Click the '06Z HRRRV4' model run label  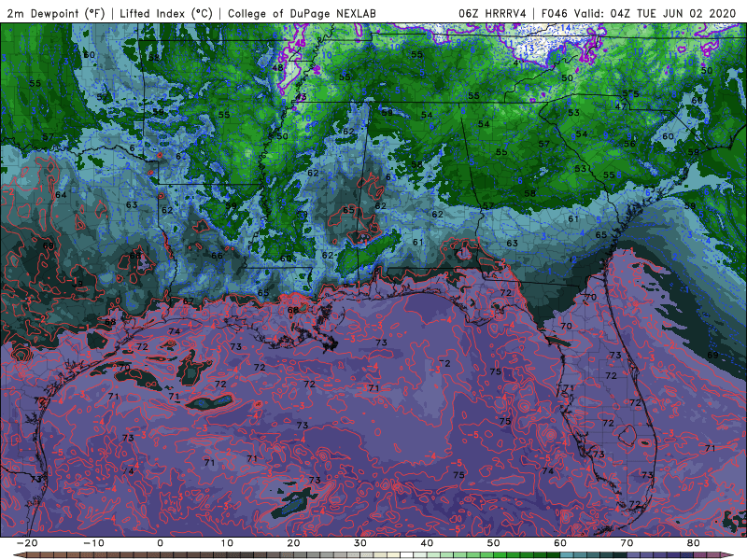tap(492, 13)
